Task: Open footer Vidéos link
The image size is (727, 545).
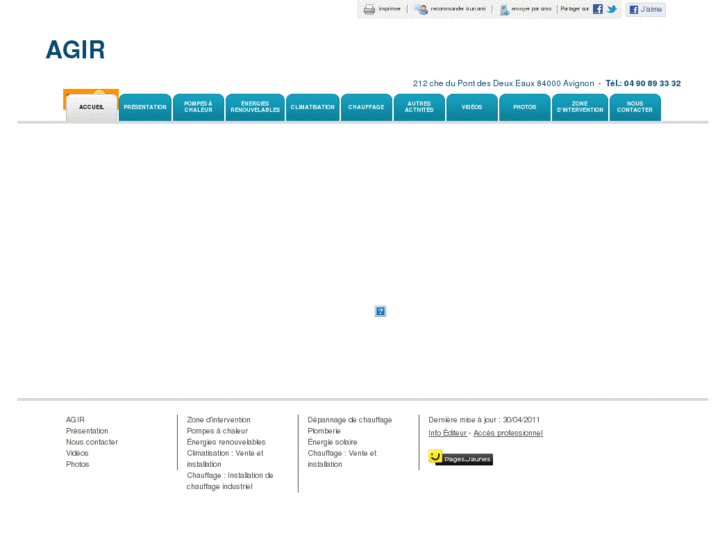Action: (77, 453)
